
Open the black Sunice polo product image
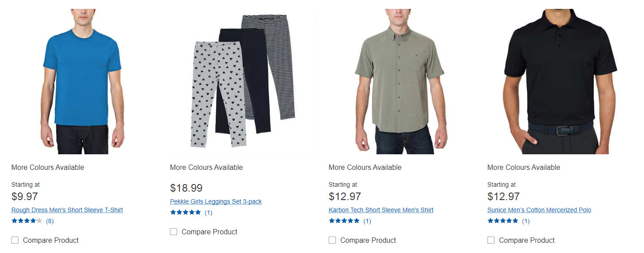[x=560, y=81]
